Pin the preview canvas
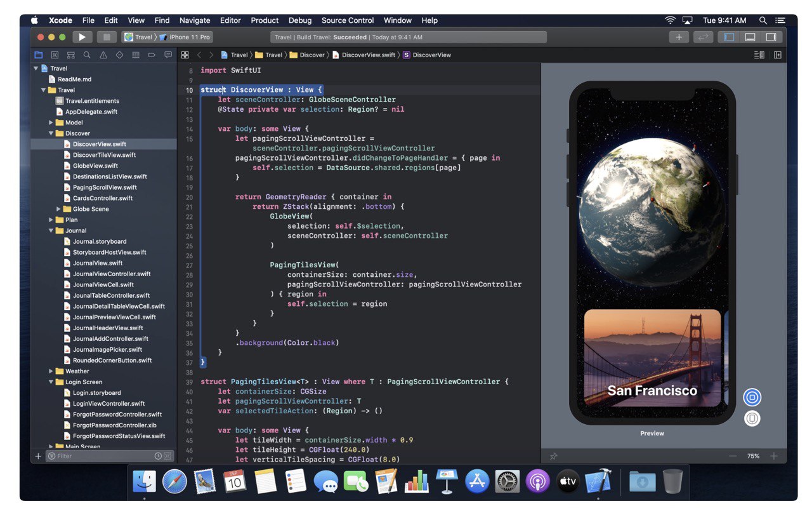Screen dimensions: 812x513 [x=554, y=456]
